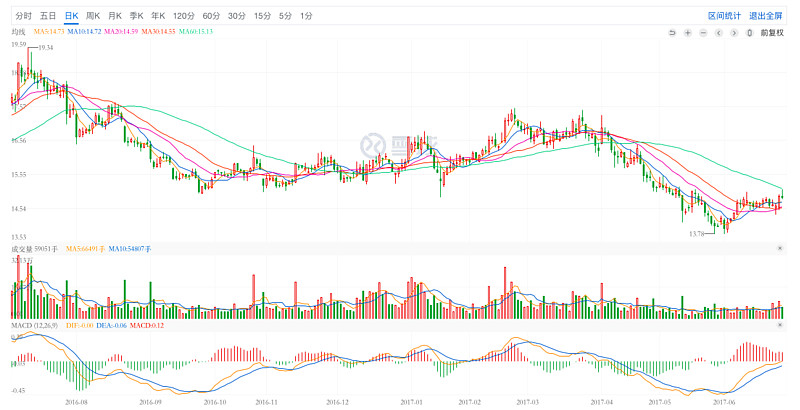Image resolution: width=800 pixels, height=410 pixels.
Task: Zoom in chart with plus icon
Action: pos(688,33)
